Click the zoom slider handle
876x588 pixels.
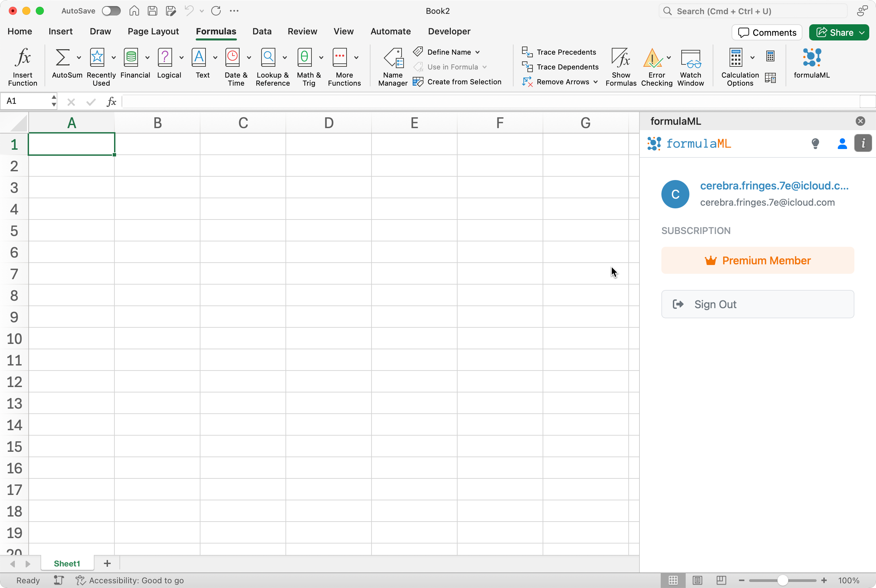coord(782,580)
